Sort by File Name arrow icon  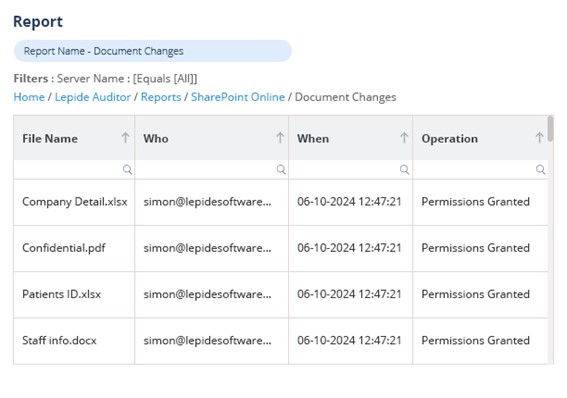point(125,138)
